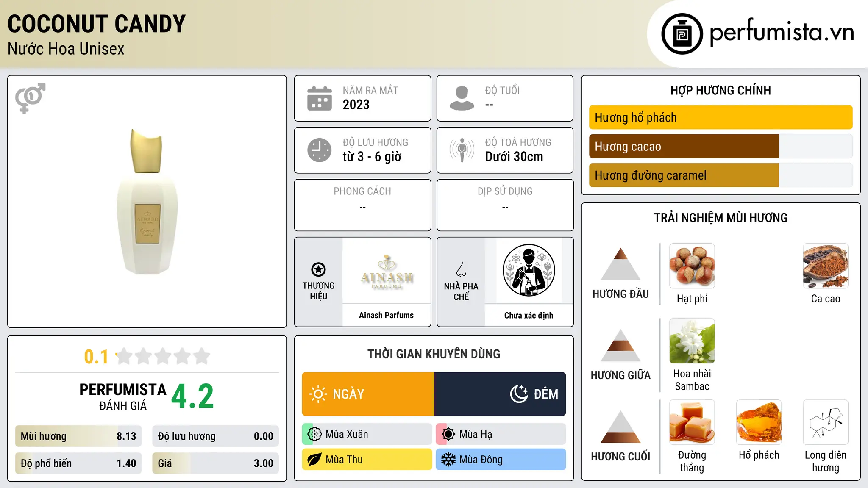Click the sun icon in the Ngày bar
Viewport: 868px width, 488px height.
pyautogui.click(x=318, y=394)
